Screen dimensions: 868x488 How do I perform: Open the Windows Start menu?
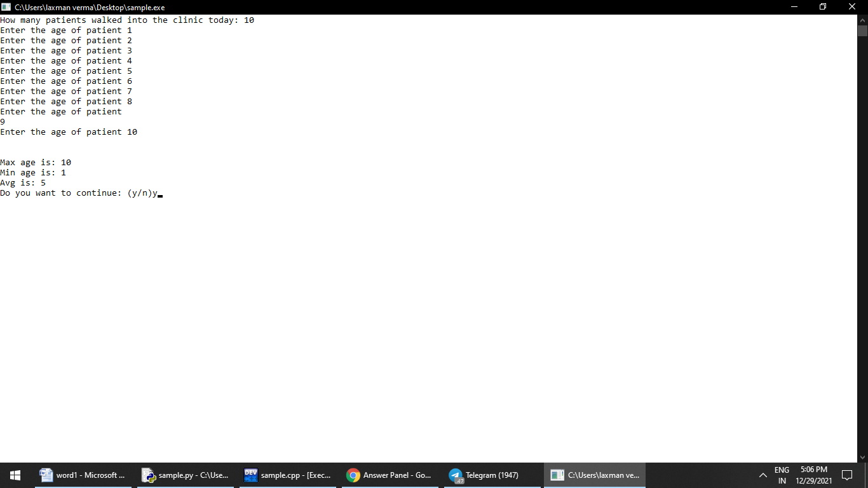click(15, 475)
